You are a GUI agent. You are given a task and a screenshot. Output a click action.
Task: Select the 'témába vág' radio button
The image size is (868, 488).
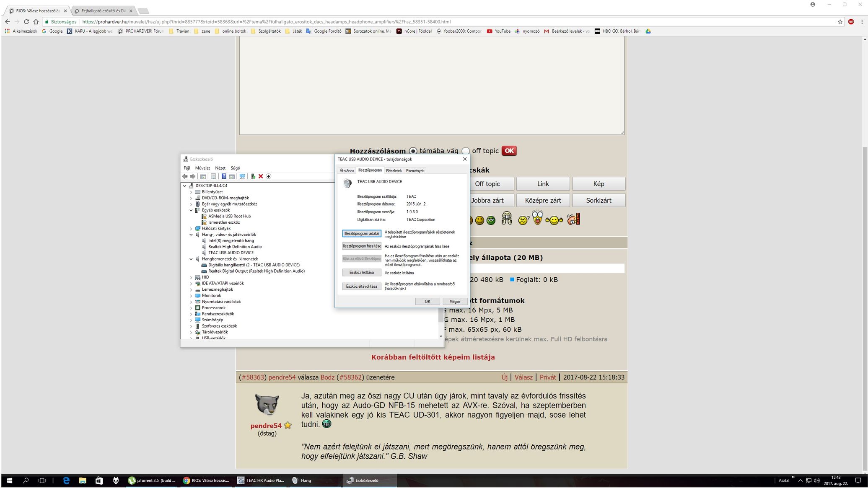413,151
